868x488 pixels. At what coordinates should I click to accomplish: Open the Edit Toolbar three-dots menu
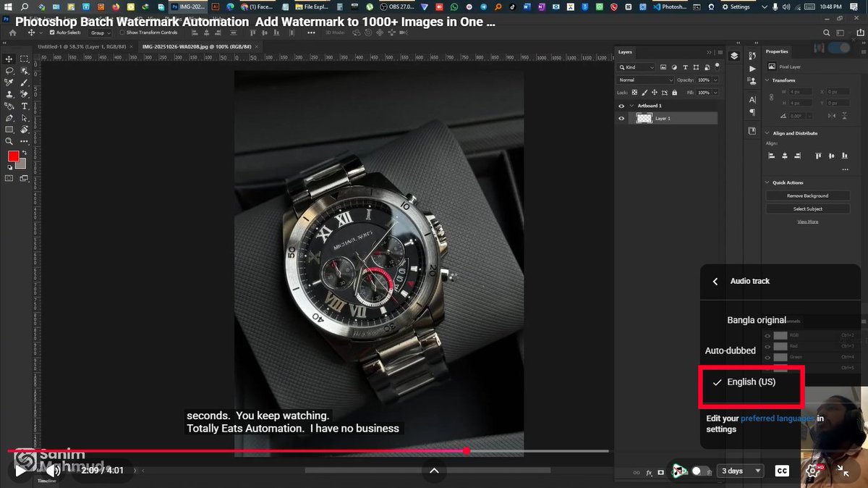[x=24, y=141]
